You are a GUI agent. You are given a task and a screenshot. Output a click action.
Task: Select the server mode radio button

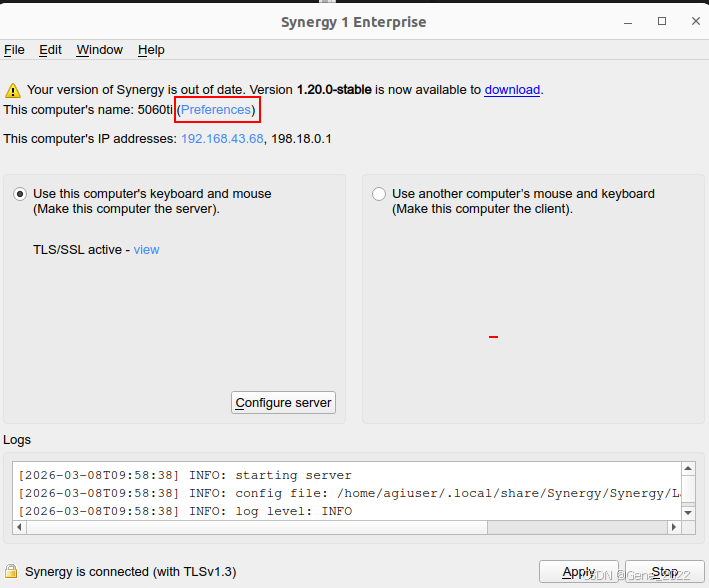tap(20, 194)
